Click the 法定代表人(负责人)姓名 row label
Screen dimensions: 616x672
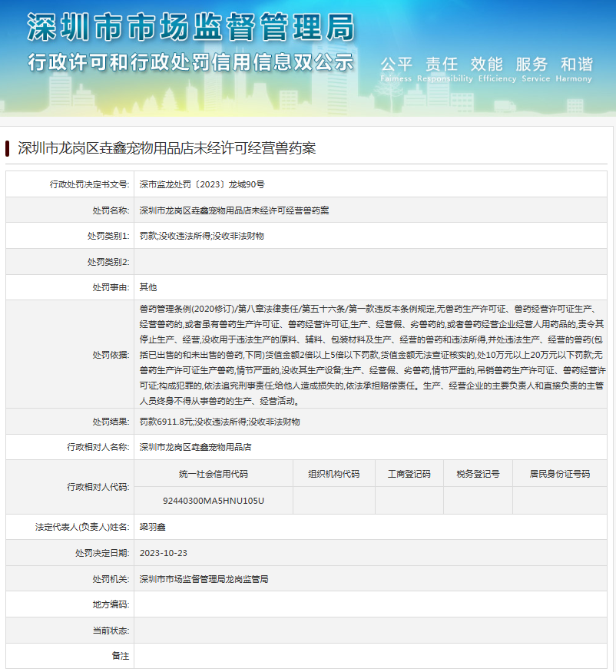pos(82,527)
